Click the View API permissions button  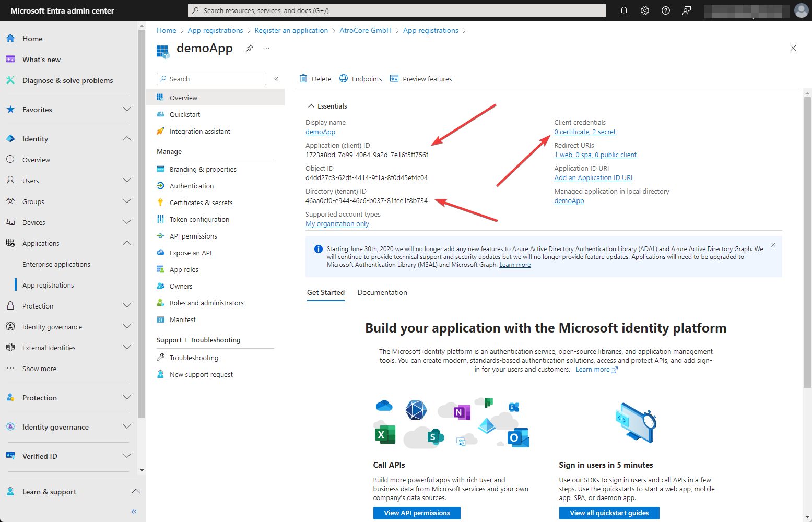coord(417,513)
